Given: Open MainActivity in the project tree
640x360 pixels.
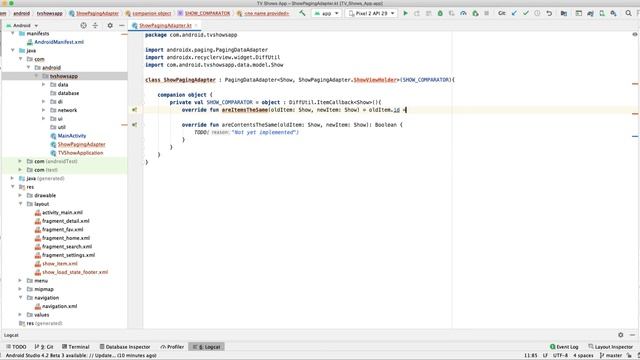Looking at the screenshot, I should click(x=71, y=136).
